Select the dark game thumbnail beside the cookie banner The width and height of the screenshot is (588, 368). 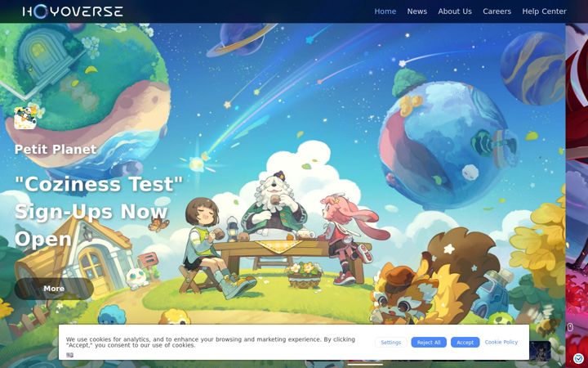tap(540, 351)
